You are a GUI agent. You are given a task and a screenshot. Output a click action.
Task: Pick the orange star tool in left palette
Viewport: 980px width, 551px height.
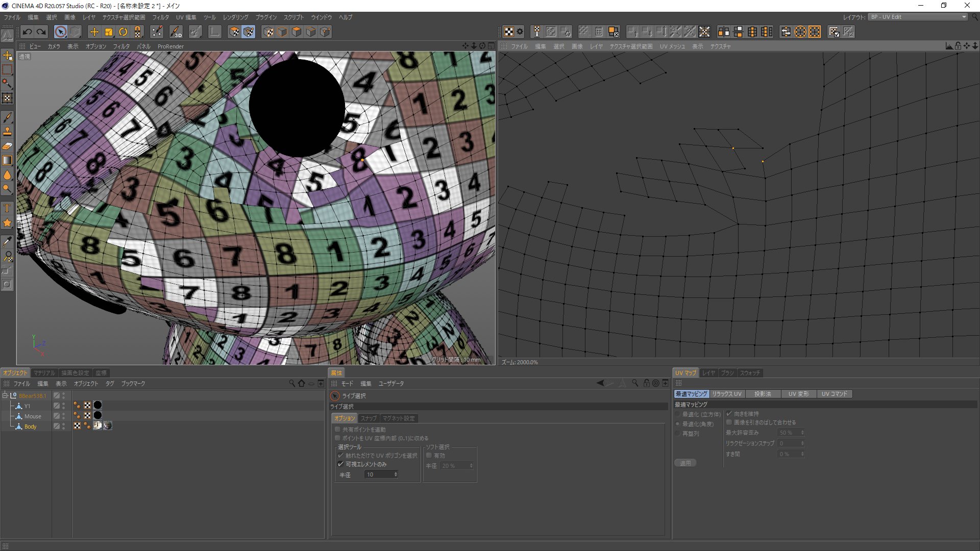tap(7, 223)
